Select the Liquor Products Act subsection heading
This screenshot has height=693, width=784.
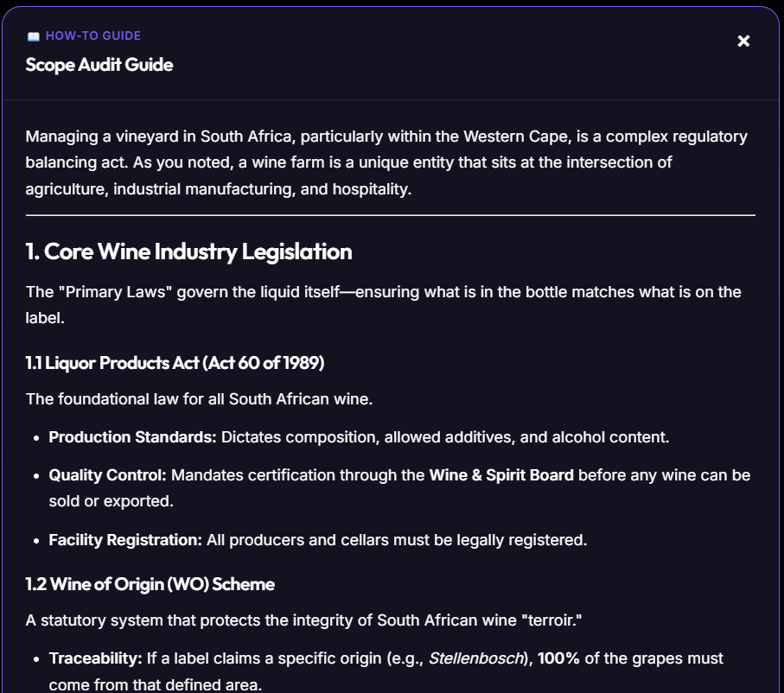(x=175, y=363)
